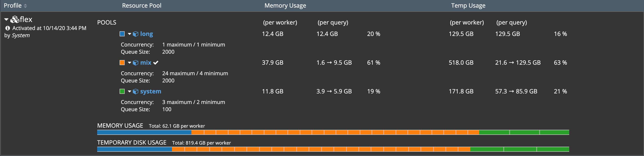Click the flex profile cubes icon

[x=15, y=19]
